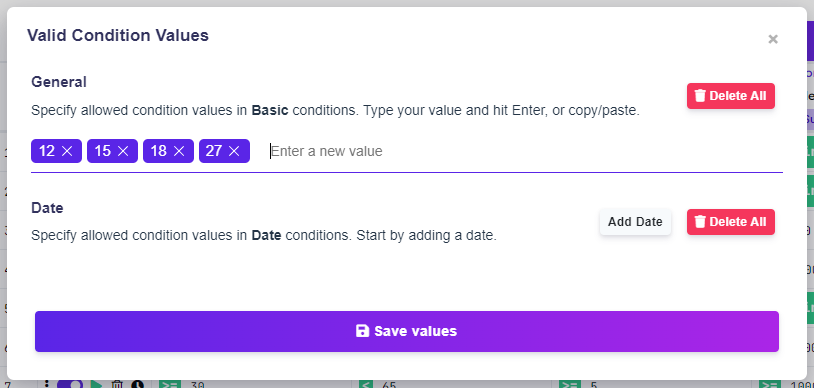Close the Valid Condition Values dialog
This screenshot has height=388, width=814.
coord(773,39)
